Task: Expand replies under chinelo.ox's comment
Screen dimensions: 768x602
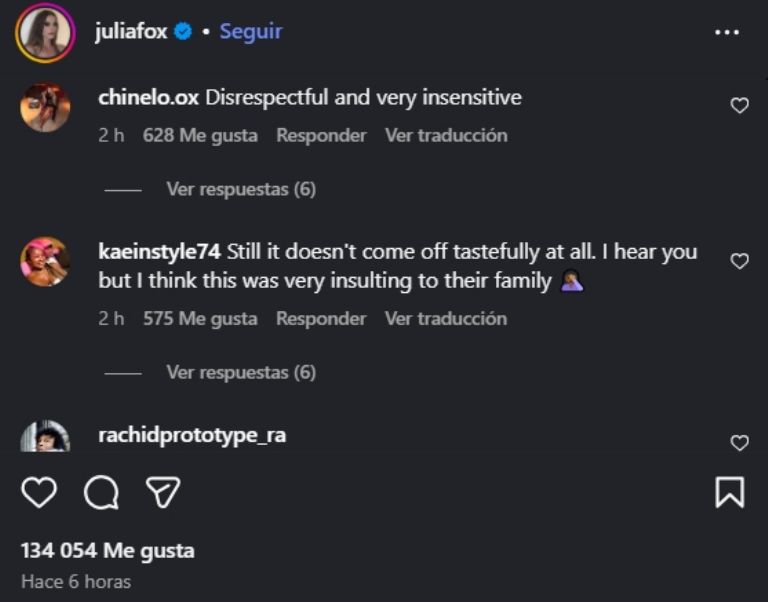Action: [240, 189]
